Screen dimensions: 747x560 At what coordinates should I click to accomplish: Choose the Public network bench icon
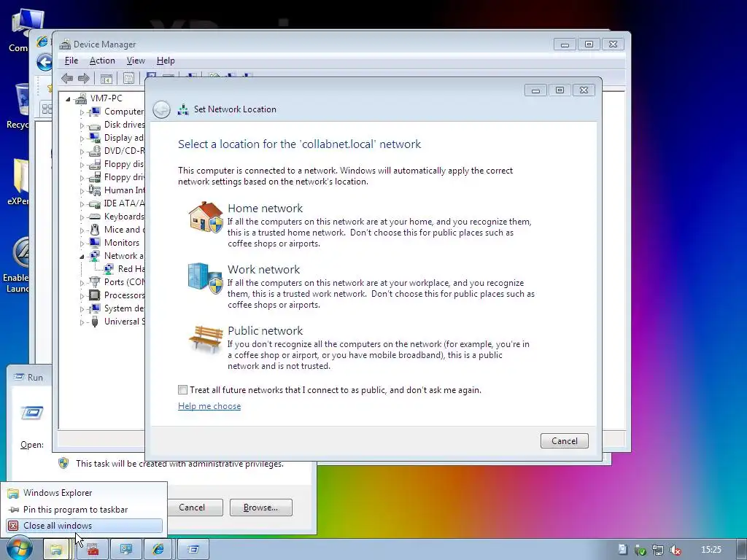point(206,339)
